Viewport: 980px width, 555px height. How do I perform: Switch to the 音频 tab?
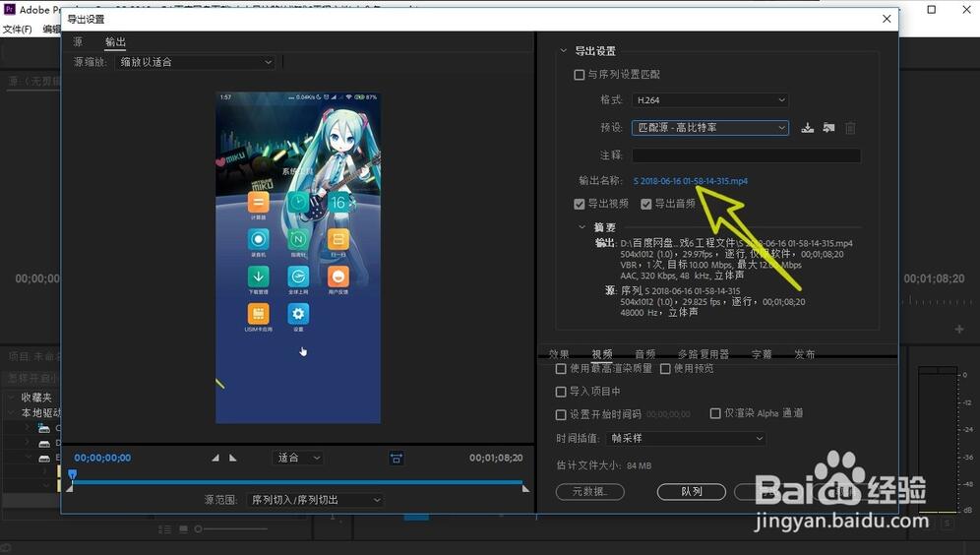644,354
